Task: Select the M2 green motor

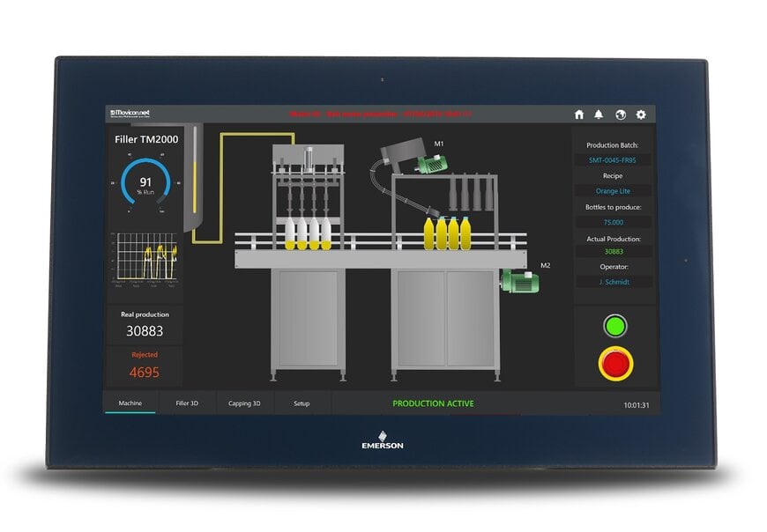Action: (519, 281)
